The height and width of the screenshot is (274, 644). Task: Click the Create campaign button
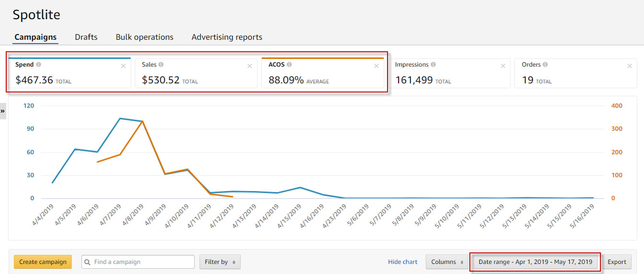(43, 262)
